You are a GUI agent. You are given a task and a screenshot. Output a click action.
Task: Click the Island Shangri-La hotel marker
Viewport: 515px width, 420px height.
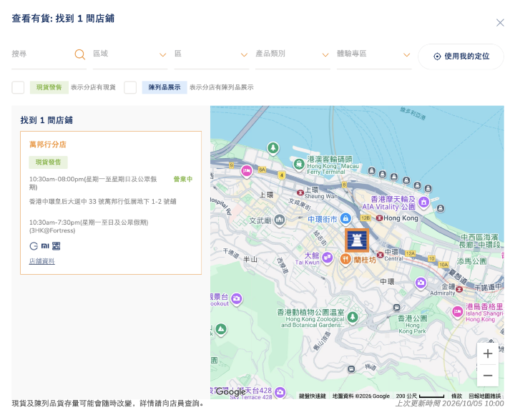click(458, 311)
